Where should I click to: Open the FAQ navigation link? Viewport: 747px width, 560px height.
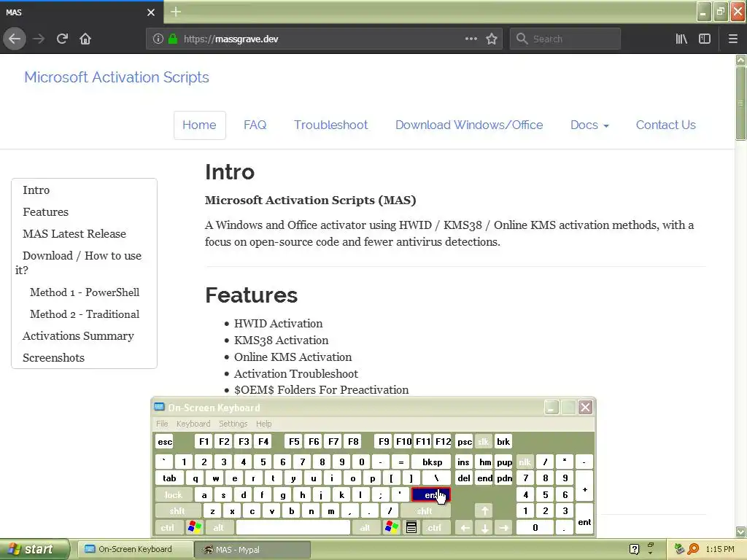(x=255, y=125)
